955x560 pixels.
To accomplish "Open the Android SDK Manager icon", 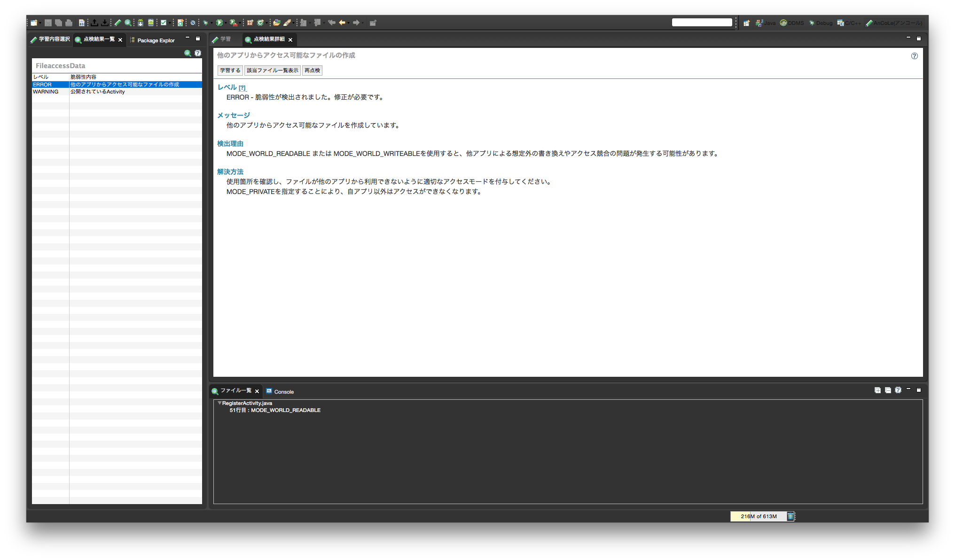I will tap(140, 23).
